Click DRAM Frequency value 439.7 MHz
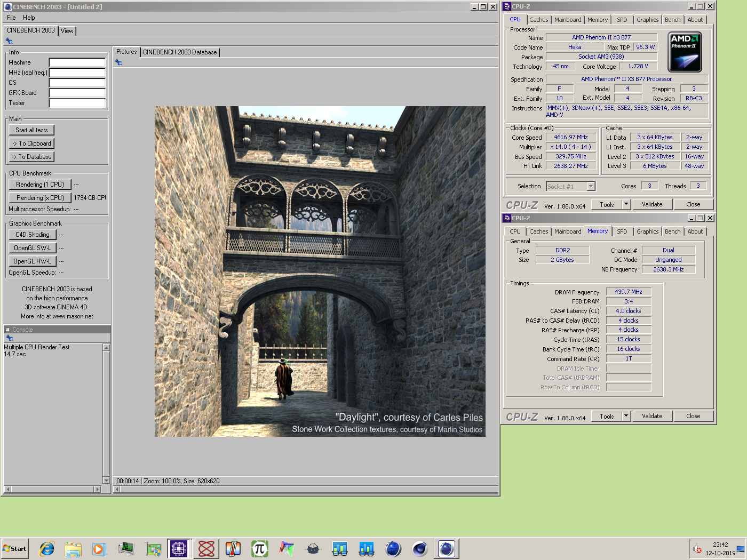 [629, 292]
